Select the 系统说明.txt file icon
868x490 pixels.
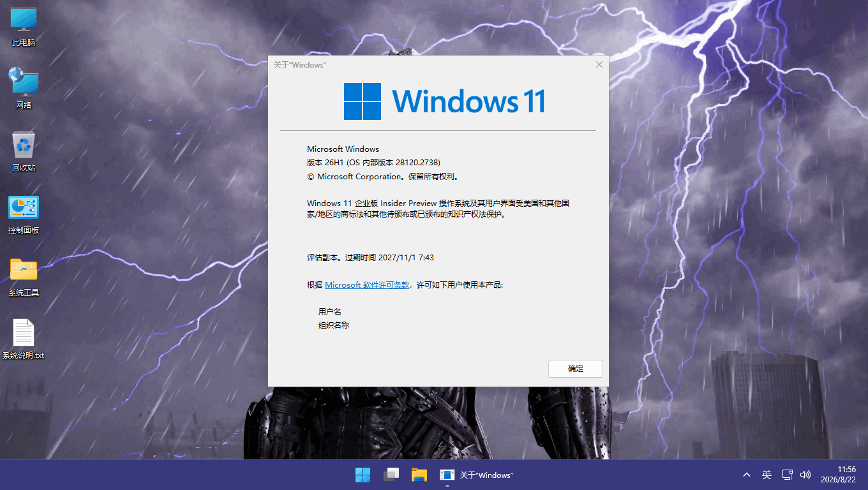[x=24, y=339]
